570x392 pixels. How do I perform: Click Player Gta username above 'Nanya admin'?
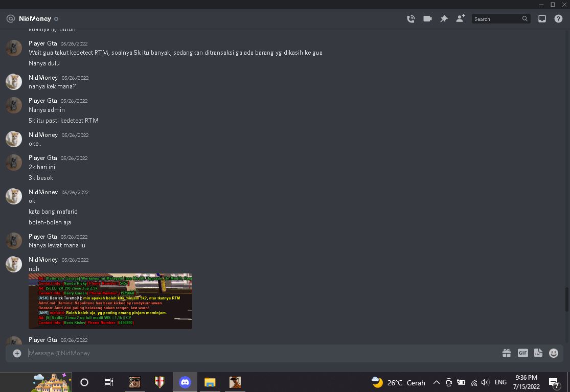(x=43, y=101)
